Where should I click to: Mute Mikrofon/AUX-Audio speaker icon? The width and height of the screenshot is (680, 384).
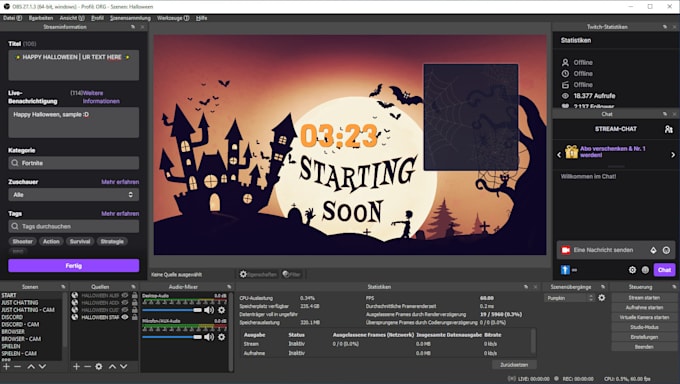pyautogui.click(x=209, y=337)
